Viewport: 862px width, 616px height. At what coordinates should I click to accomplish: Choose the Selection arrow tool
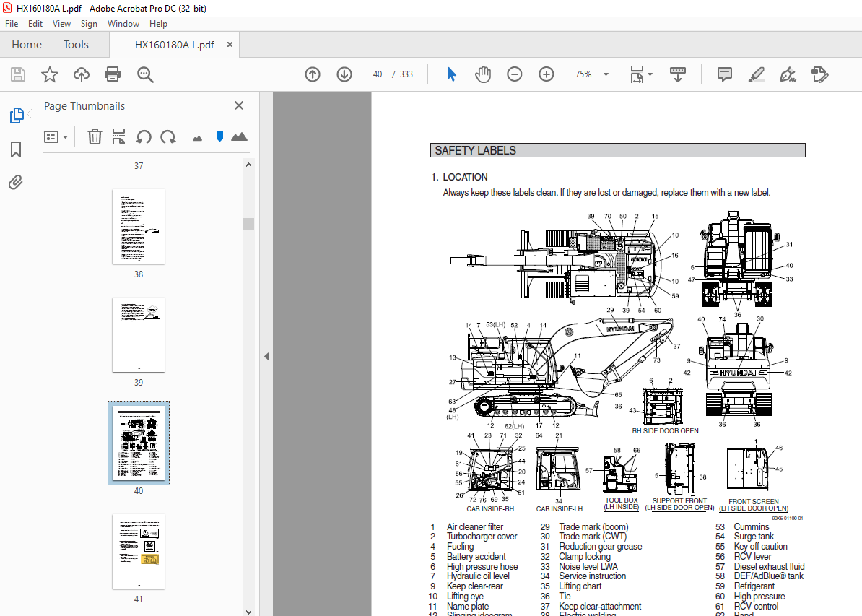coord(451,74)
